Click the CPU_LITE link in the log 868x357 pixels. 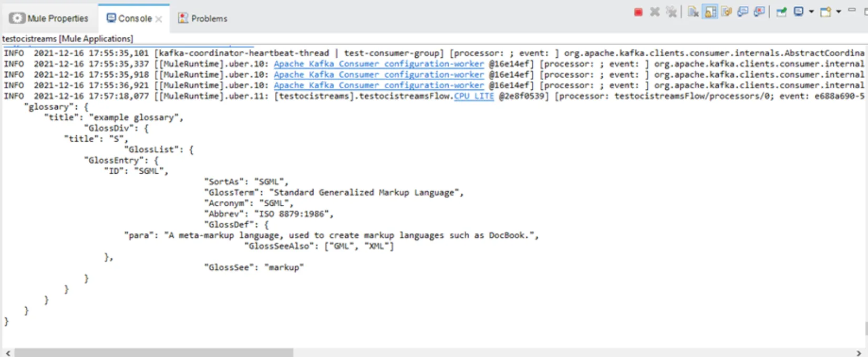coord(474,96)
